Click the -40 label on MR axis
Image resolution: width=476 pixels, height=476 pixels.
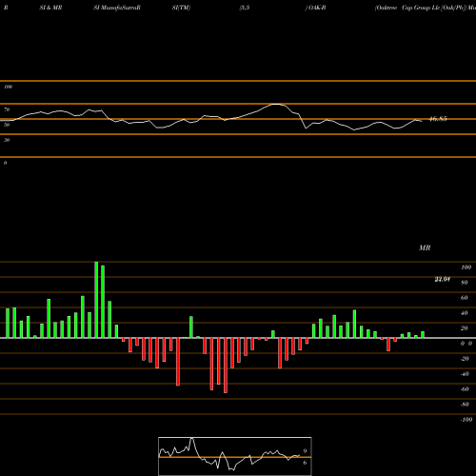click(465, 374)
